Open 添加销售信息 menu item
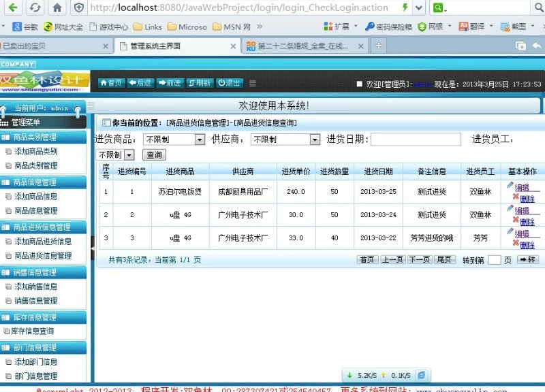 36,287
